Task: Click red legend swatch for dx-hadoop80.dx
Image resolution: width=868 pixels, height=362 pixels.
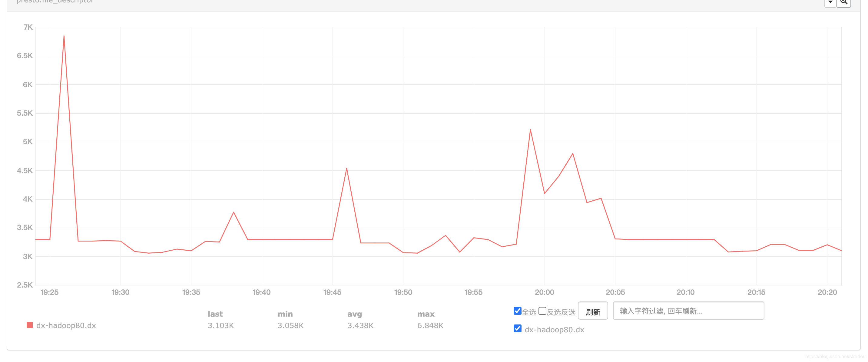Action: 30,325
